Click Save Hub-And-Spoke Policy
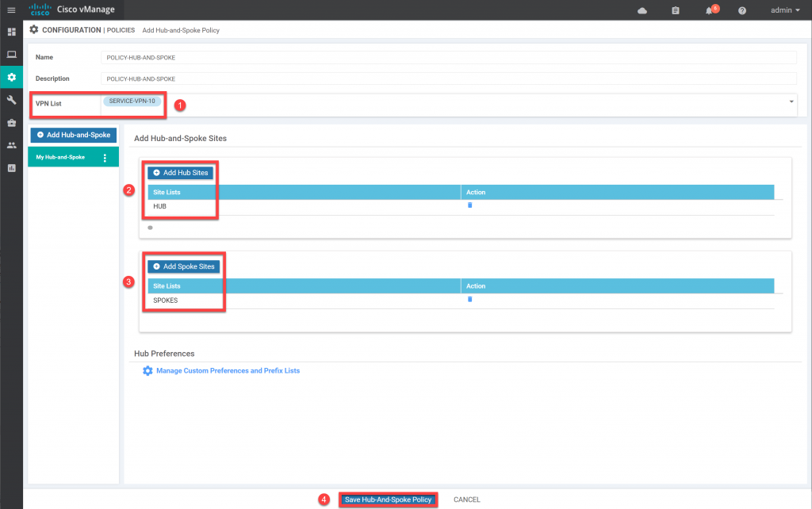 (388, 499)
